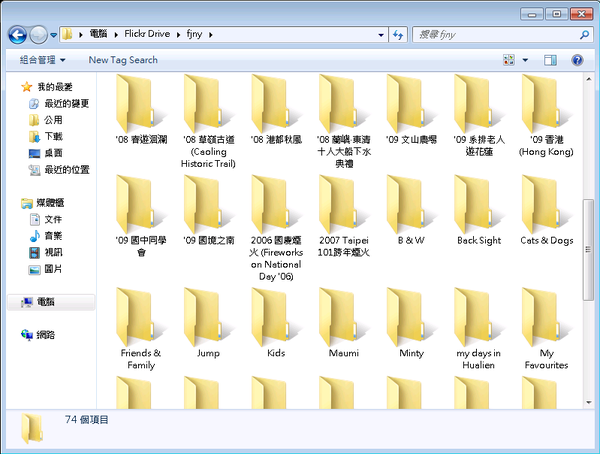The width and height of the screenshot is (600, 454).
Task: Select the '09 系排老人遊花蓮 folder
Action: coord(479,115)
